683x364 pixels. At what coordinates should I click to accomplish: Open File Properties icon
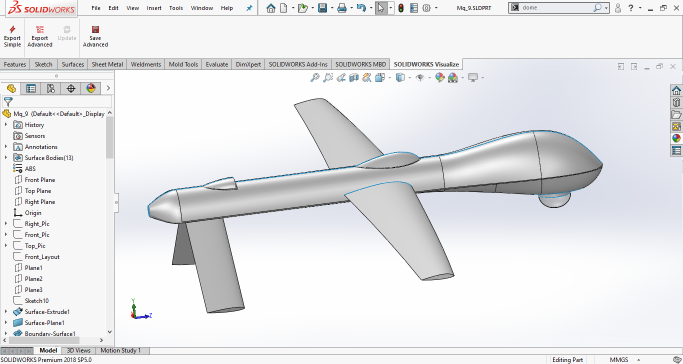(414, 8)
